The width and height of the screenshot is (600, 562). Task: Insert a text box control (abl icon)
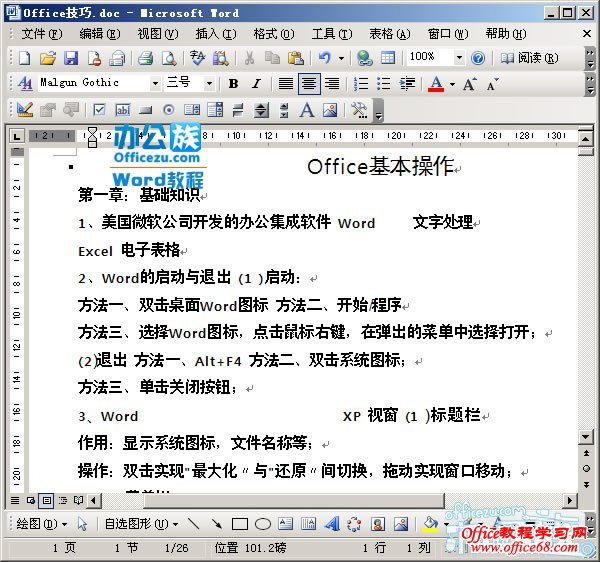123,110
